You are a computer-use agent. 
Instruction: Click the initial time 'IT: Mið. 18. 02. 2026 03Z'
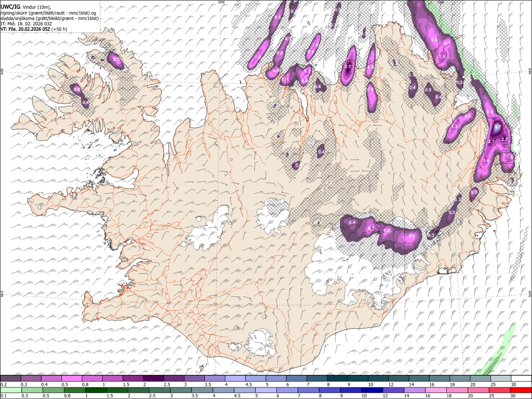click(26, 24)
